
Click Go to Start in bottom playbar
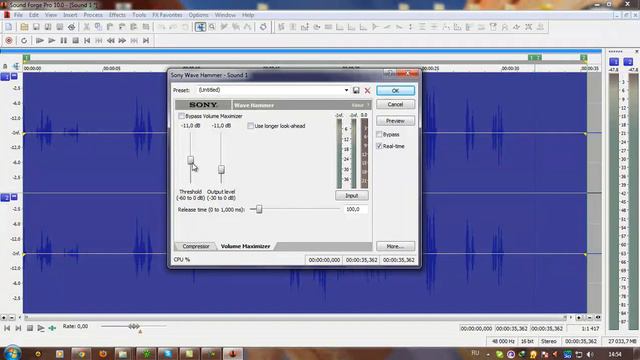[x=7, y=328]
